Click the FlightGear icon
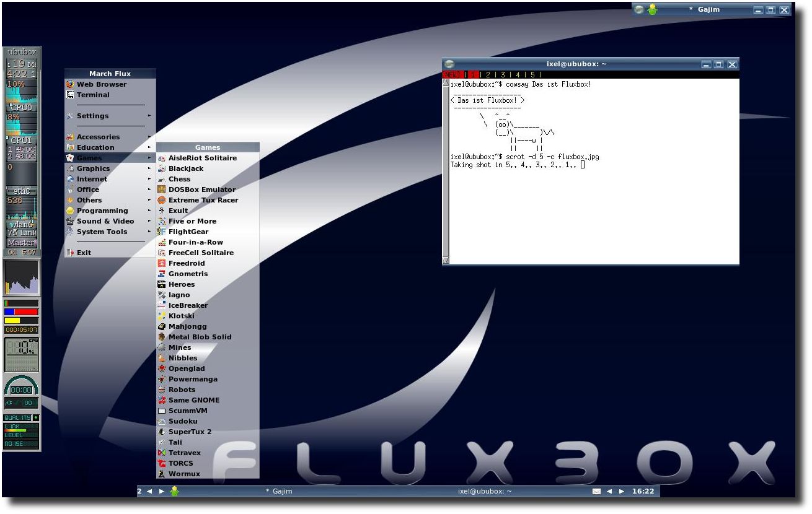 pyautogui.click(x=162, y=232)
